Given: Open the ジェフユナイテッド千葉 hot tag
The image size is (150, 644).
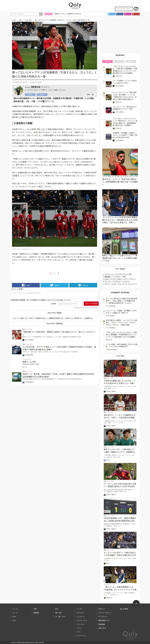Looking at the screenshot, I should (x=123, y=274).
